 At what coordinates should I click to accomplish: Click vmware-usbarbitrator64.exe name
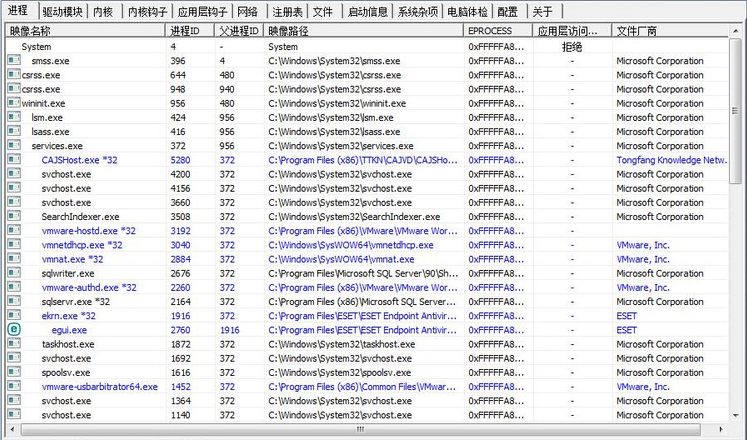click(100, 387)
